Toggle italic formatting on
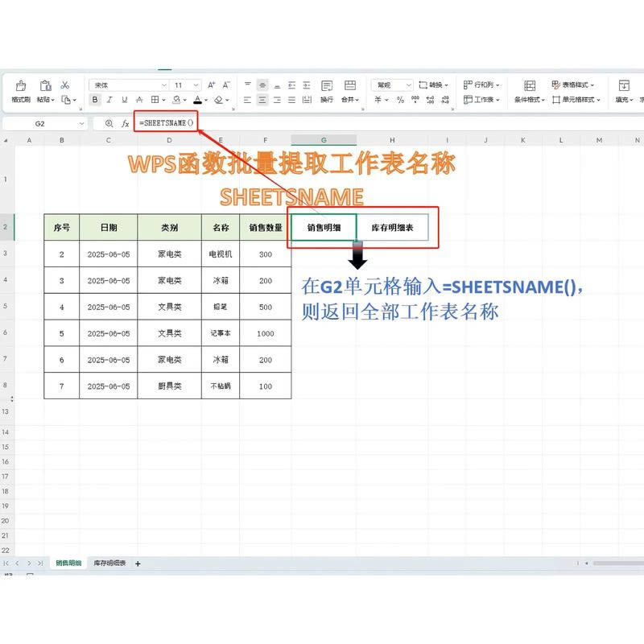The image size is (644, 644). pos(108,100)
